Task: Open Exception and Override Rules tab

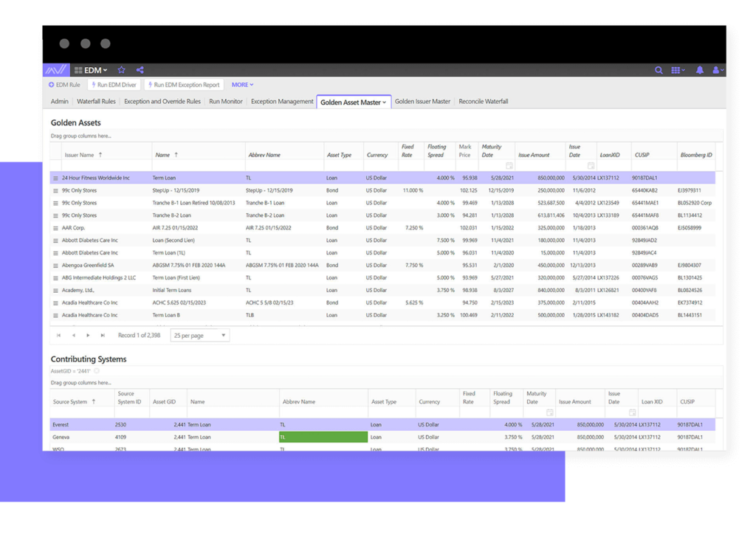Action: [x=162, y=102]
